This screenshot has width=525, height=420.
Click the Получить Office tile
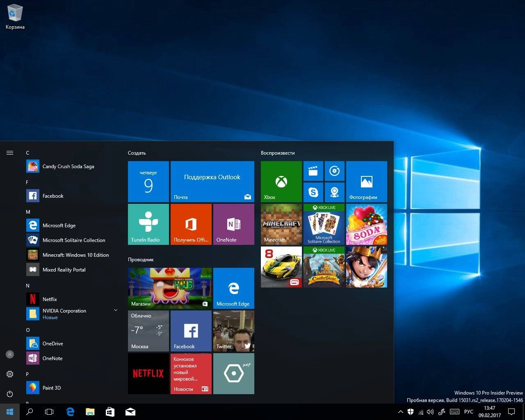191,224
